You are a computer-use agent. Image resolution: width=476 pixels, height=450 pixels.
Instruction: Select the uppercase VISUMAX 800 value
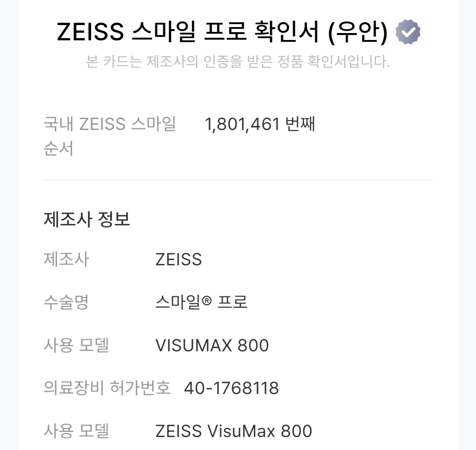click(212, 346)
